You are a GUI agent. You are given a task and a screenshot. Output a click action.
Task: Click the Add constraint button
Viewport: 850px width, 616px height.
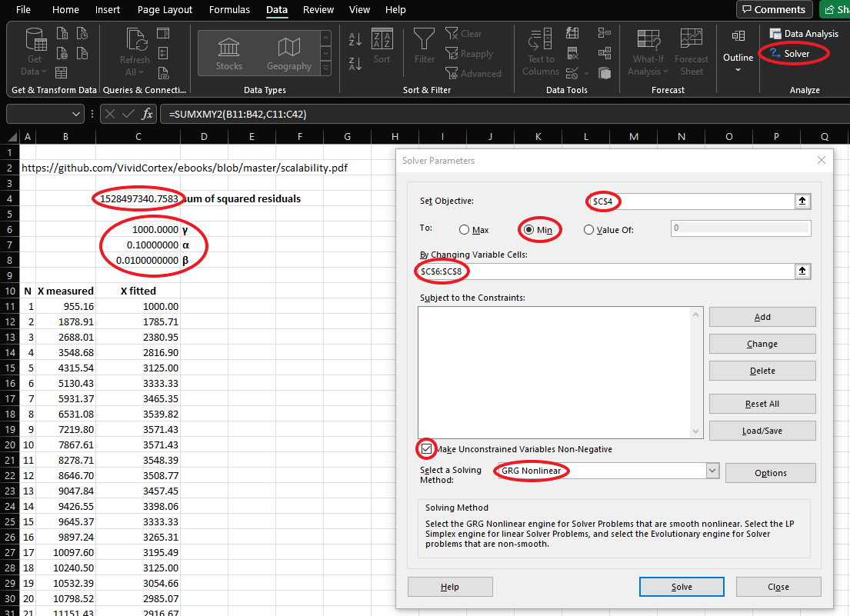pos(762,317)
